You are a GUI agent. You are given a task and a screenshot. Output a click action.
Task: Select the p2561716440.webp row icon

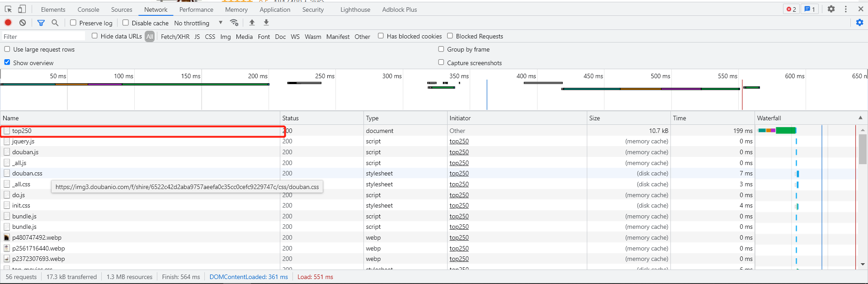point(7,248)
